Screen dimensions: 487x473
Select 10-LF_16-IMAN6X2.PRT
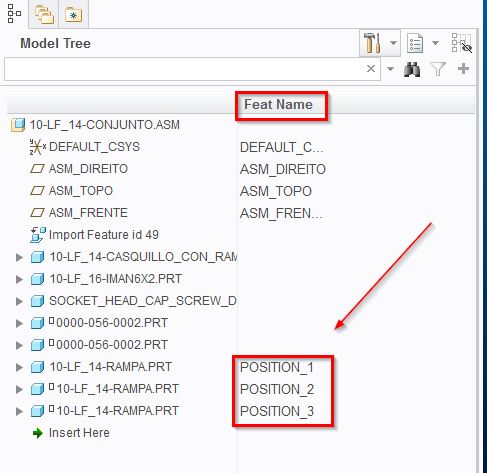115,279
